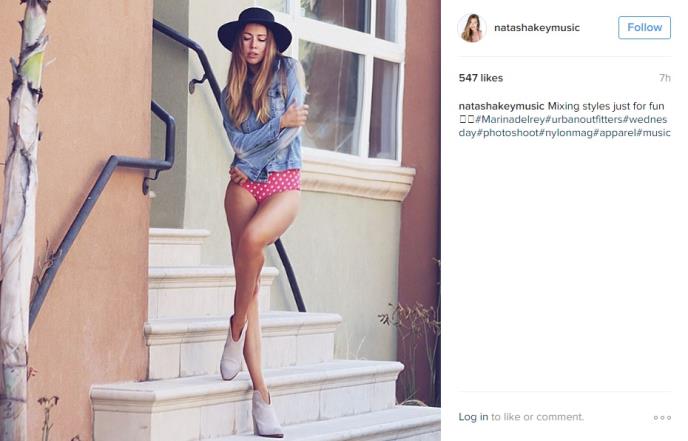Open the #music hashtag

click(654, 133)
